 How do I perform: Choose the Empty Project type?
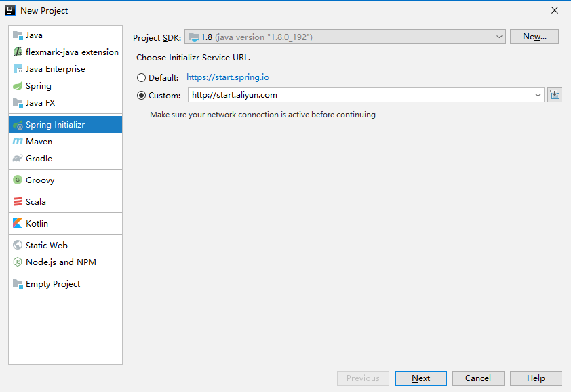click(65, 283)
